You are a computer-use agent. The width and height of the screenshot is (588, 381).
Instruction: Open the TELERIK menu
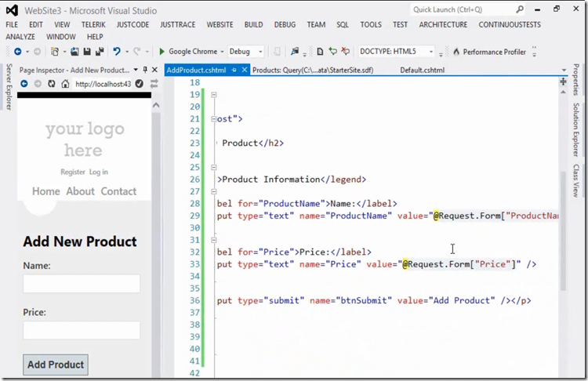(x=93, y=25)
